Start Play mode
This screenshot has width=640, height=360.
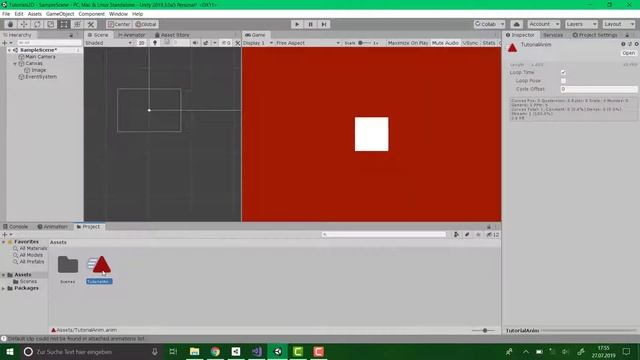[297, 24]
